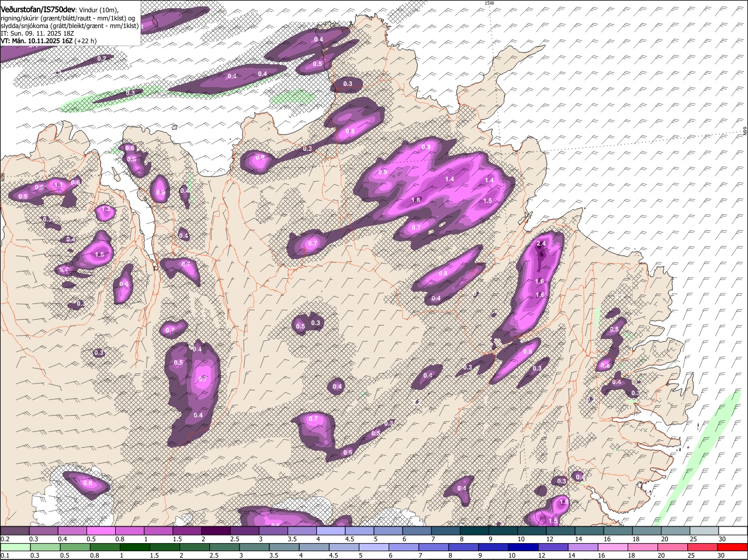Click the light pink 16–18 swatch in the lower scale
748x560 pixels.
coord(614,547)
